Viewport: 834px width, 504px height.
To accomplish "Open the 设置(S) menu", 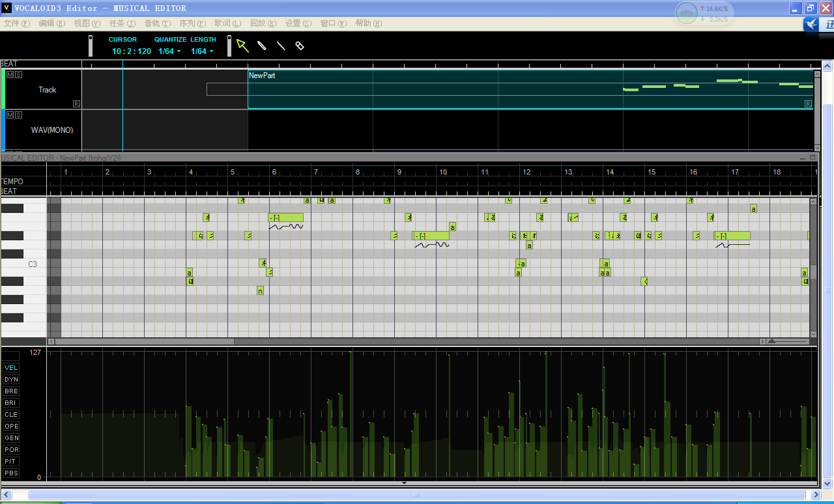I will point(298,23).
